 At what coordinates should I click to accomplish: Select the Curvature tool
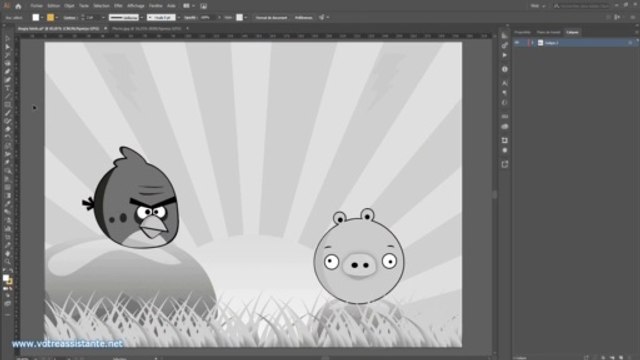coord(7,80)
